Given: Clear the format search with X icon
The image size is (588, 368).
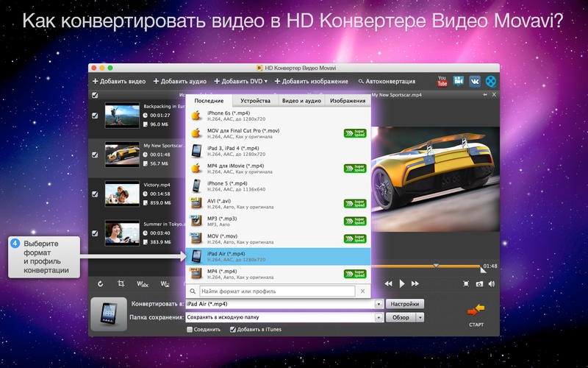Looking at the screenshot, I should point(362,291).
